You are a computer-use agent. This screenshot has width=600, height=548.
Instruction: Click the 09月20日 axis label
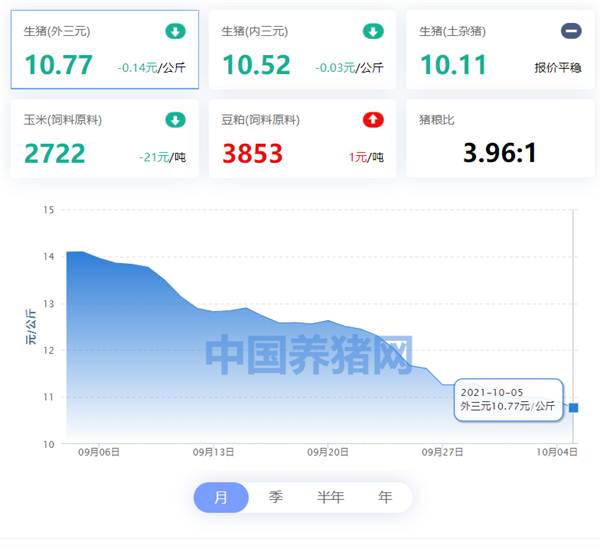(x=328, y=453)
